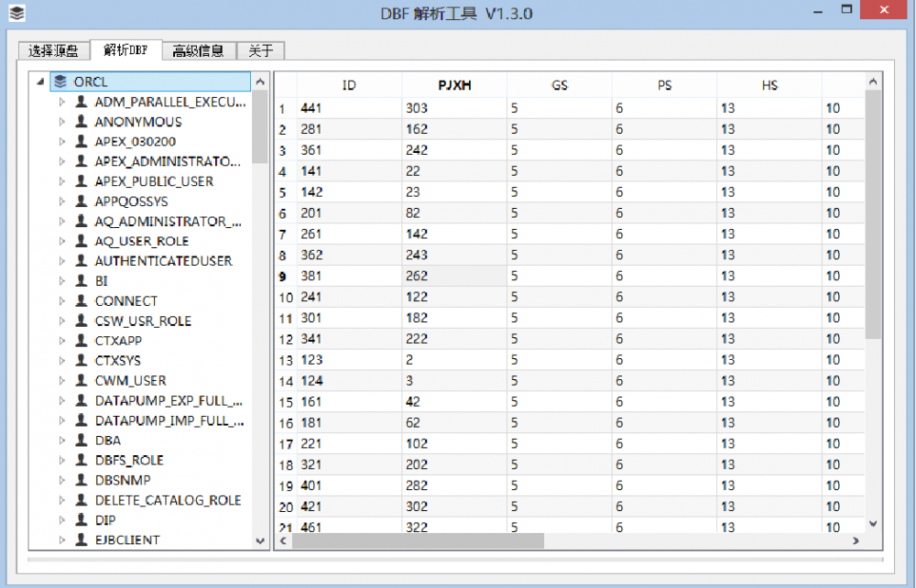Collapse the ORCL tree node

[40, 82]
